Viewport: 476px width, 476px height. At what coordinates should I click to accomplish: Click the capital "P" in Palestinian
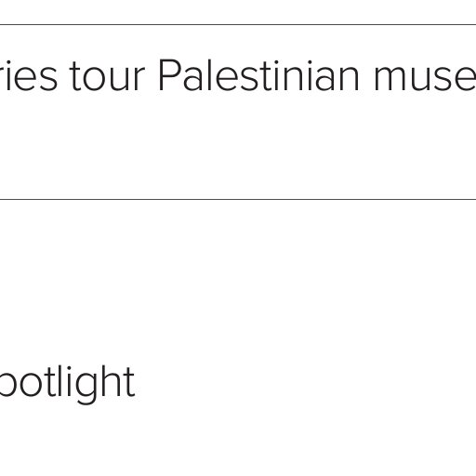(x=169, y=75)
